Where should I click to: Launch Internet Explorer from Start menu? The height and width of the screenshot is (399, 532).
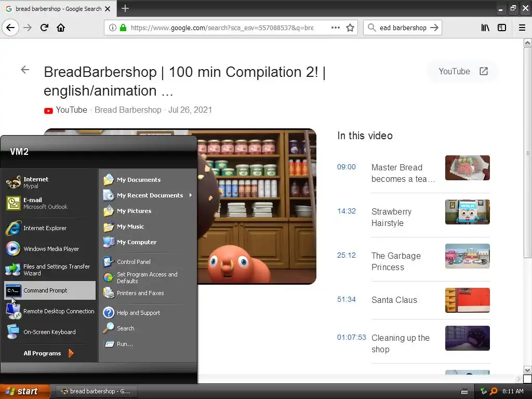(x=49, y=228)
